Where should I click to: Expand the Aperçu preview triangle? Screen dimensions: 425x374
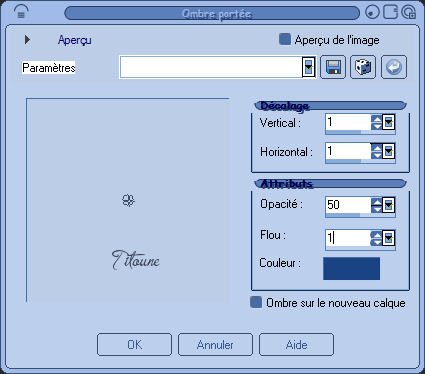27,40
